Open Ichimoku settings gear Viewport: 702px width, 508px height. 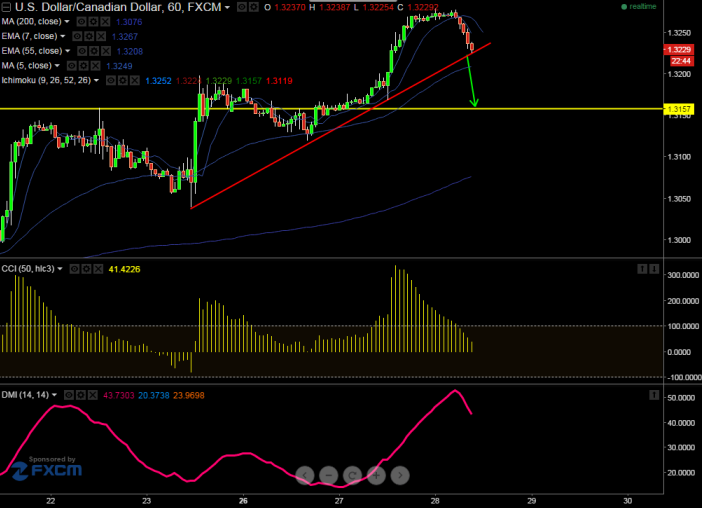[x=123, y=81]
